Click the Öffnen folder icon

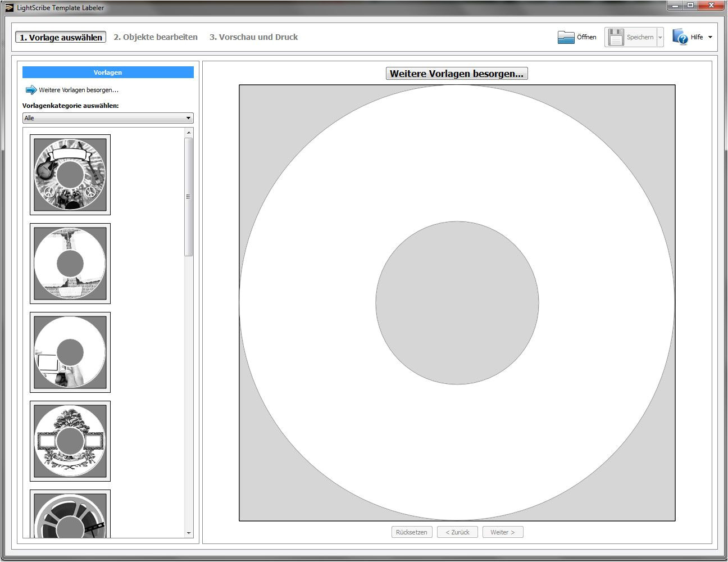[566, 37]
